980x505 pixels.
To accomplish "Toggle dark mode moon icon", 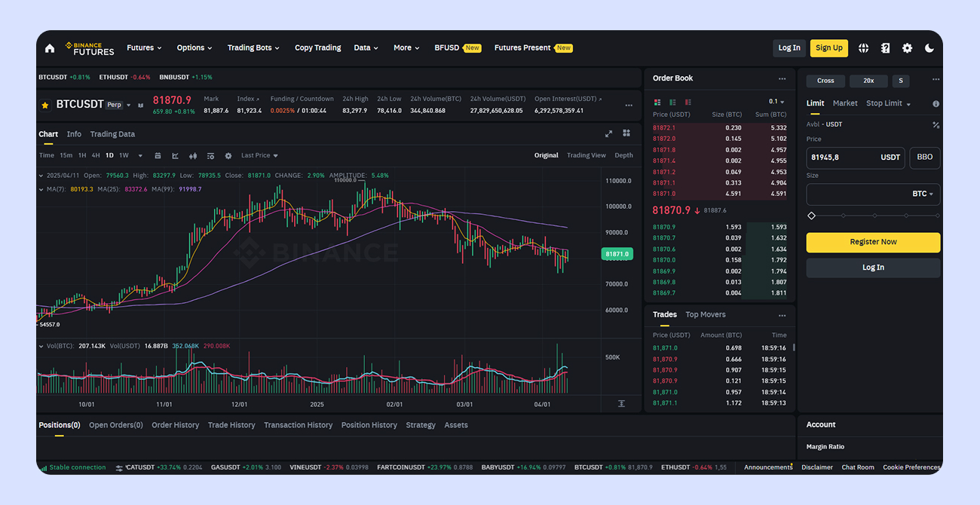I will (929, 48).
